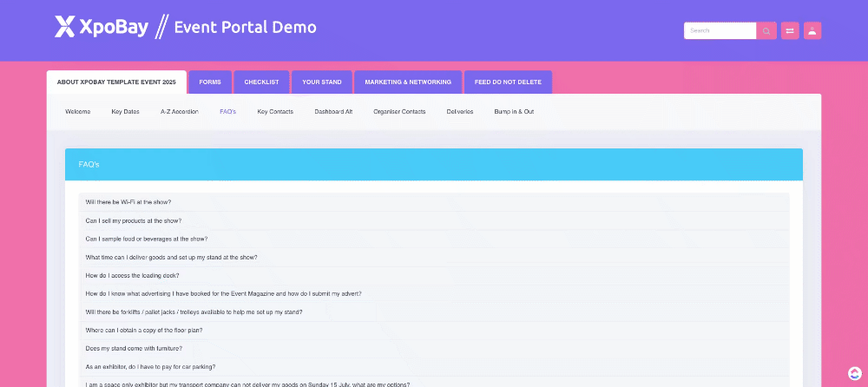Switch to the Forms tab

(210, 82)
